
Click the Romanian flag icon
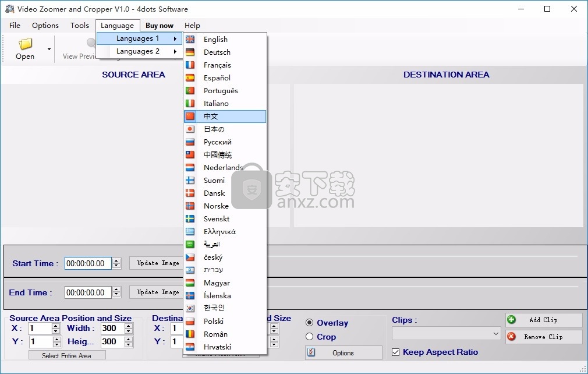tap(190, 334)
